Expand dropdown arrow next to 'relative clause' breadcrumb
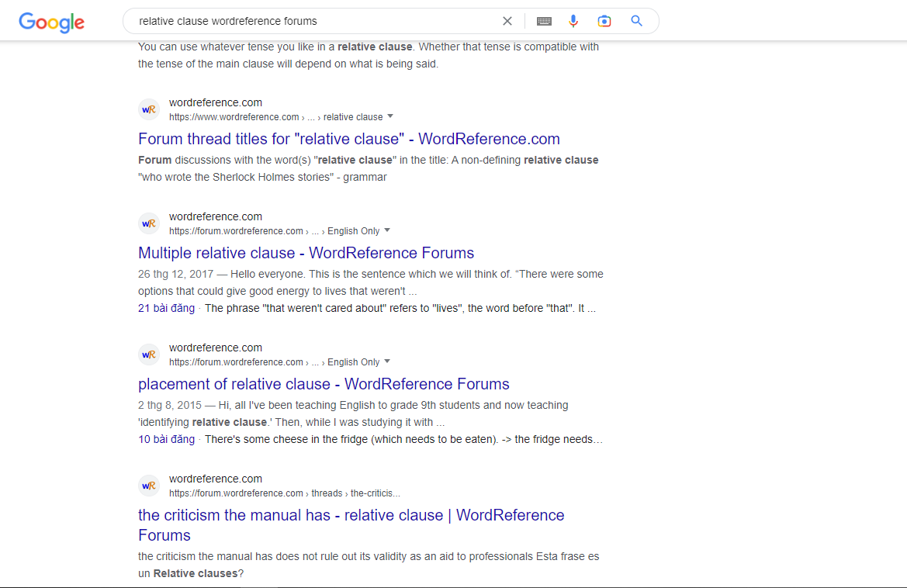Image resolution: width=907 pixels, height=588 pixels. [390, 117]
